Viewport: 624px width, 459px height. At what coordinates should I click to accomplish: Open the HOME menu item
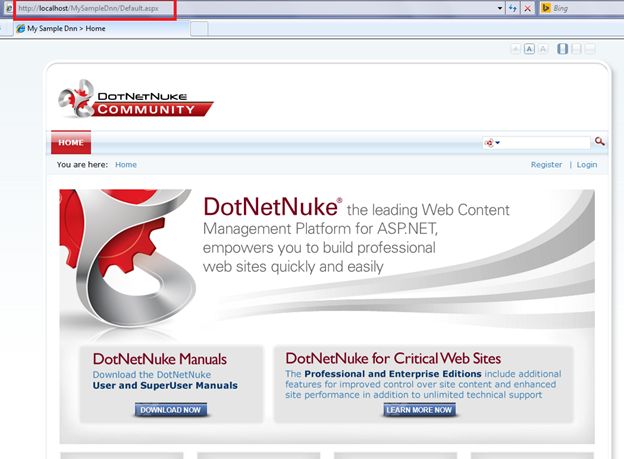[x=71, y=143]
